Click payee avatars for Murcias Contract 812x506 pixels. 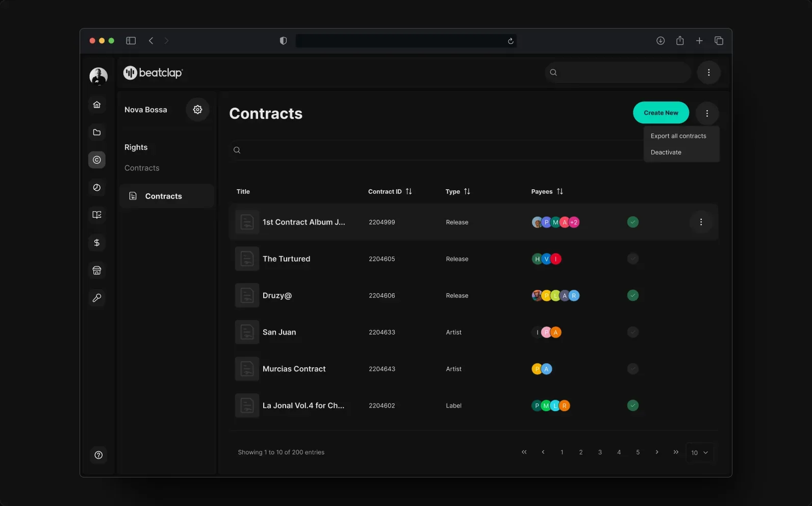[x=542, y=369]
